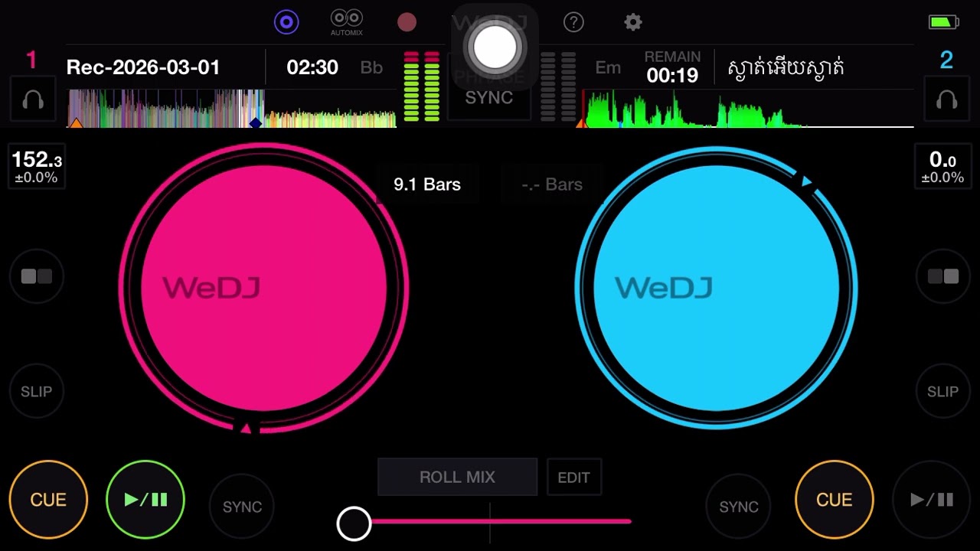
Task: Open deck 1 tempo 152.3 control
Action: click(37, 167)
